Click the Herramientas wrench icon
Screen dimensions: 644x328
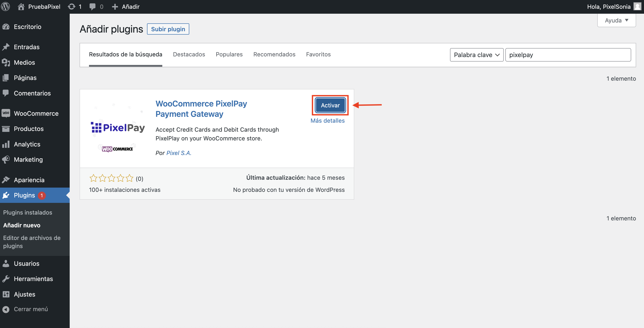pyautogui.click(x=6, y=279)
